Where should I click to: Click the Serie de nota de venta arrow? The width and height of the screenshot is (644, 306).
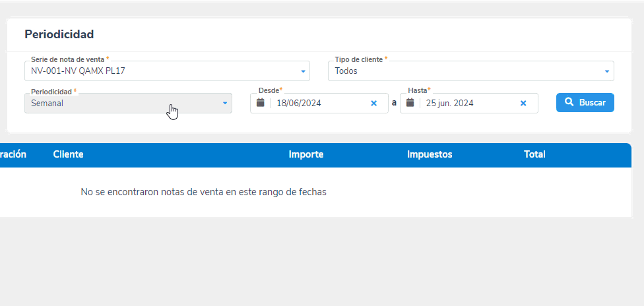(x=303, y=71)
